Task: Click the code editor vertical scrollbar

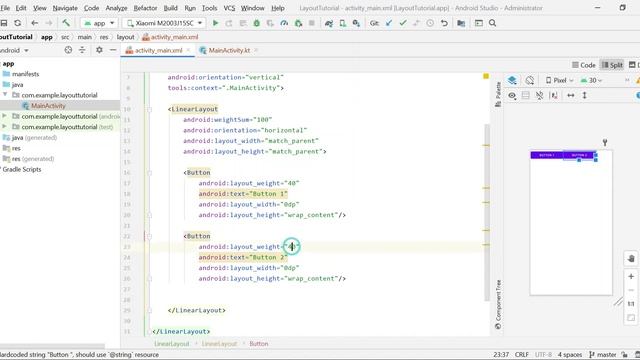Action: 487,212
